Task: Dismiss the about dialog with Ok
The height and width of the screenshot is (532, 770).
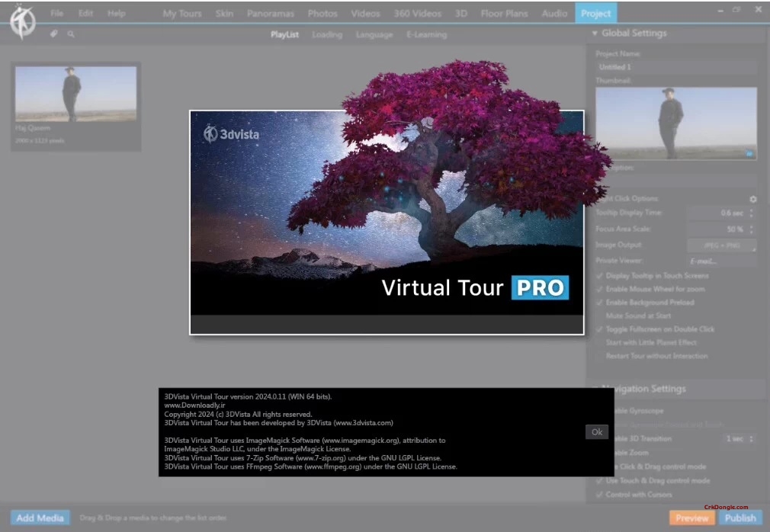Action: [596, 431]
